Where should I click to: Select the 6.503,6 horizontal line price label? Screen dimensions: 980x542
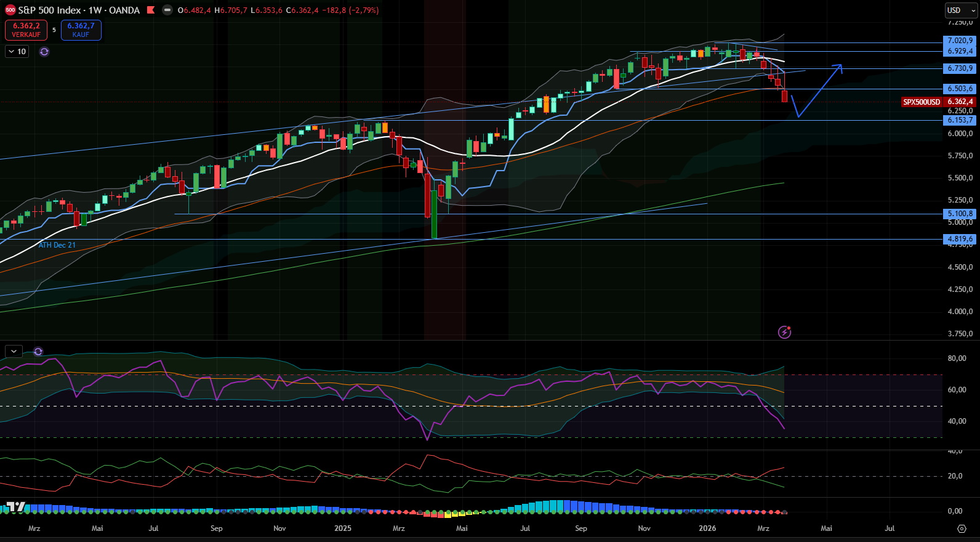pos(960,89)
